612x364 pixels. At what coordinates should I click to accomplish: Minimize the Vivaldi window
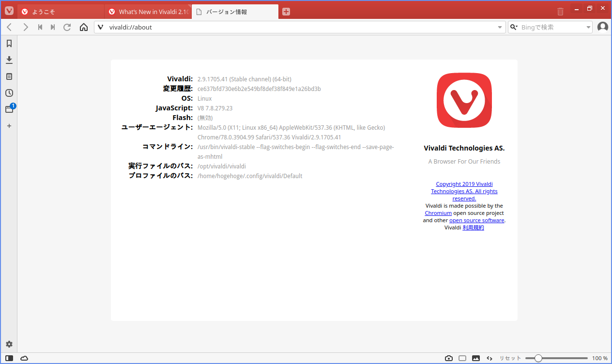(577, 9)
